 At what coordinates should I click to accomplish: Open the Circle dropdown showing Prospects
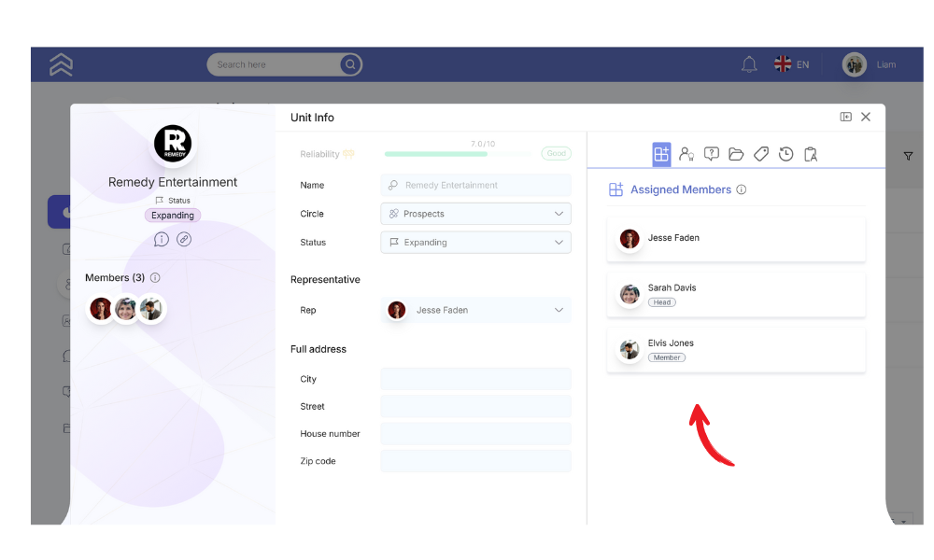[476, 214]
